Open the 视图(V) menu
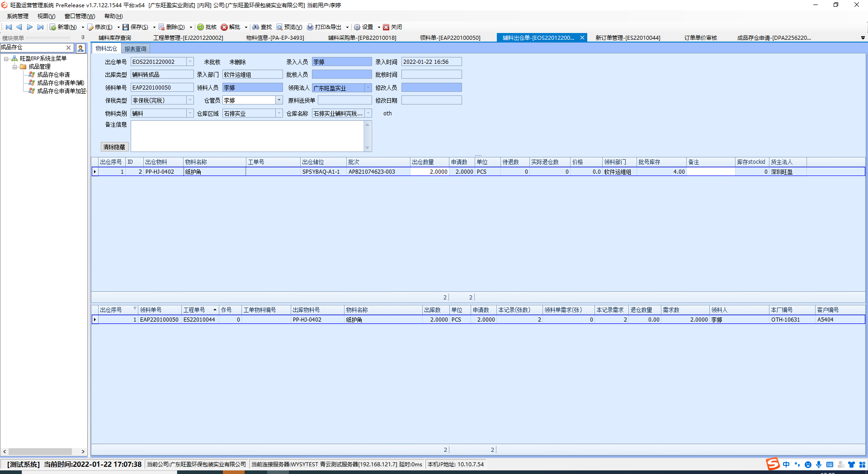The image size is (868, 474). [46, 16]
